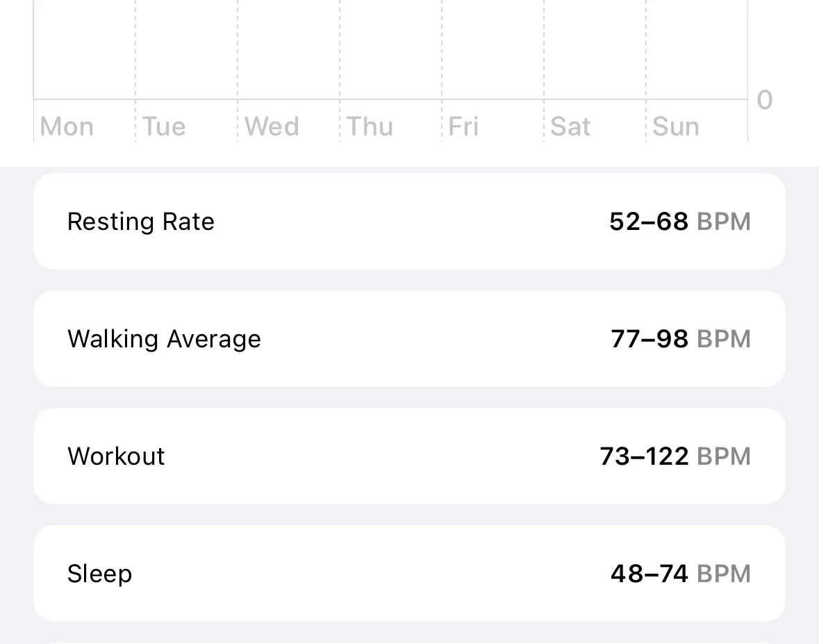
Task: Tap the 48–74 BPM sleep value
Action: tap(680, 574)
